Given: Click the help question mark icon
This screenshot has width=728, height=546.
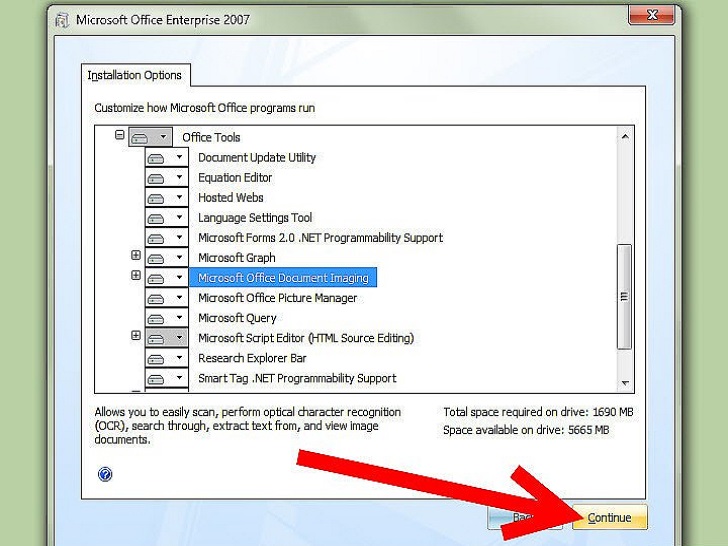Looking at the screenshot, I should [x=105, y=474].
